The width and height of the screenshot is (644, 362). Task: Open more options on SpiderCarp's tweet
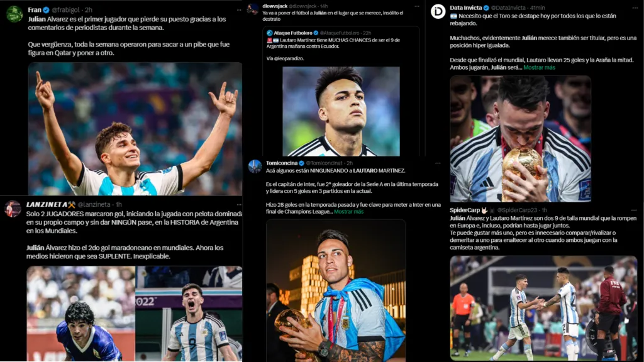pyautogui.click(x=634, y=210)
